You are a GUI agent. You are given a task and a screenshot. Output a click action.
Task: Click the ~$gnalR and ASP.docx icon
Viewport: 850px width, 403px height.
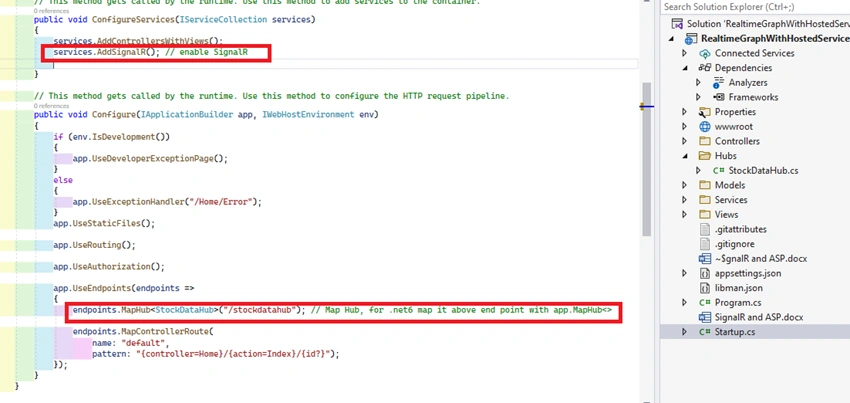click(x=705, y=258)
